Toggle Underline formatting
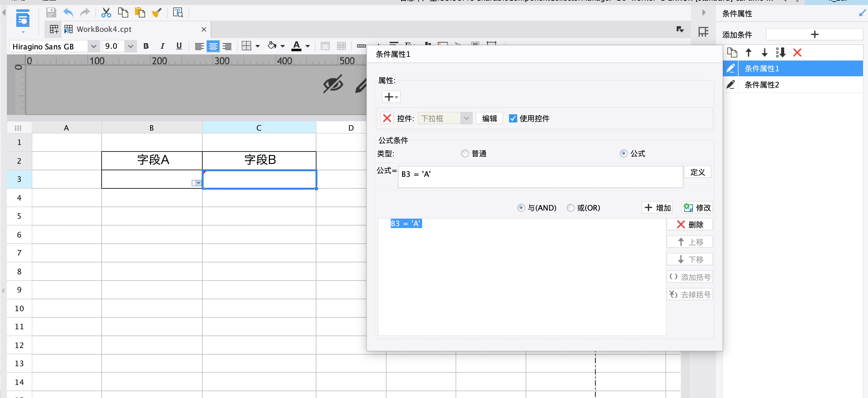 (179, 46)
